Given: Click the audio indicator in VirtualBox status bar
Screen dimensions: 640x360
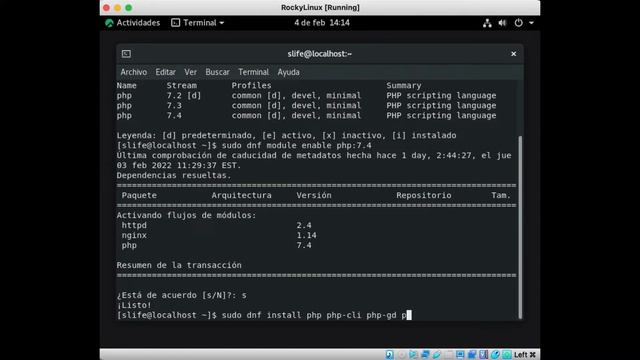Looking at the screenshot, I should pyautogui.click(x=413, y=355).
